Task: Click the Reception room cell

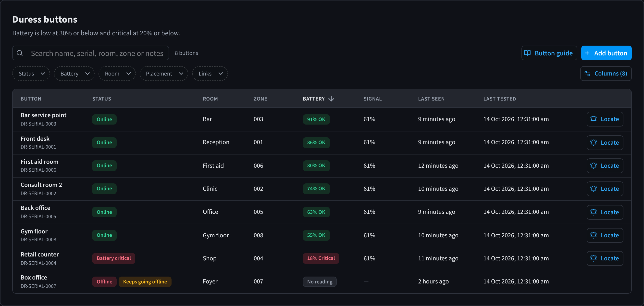Action: click(x=216, y=142)
